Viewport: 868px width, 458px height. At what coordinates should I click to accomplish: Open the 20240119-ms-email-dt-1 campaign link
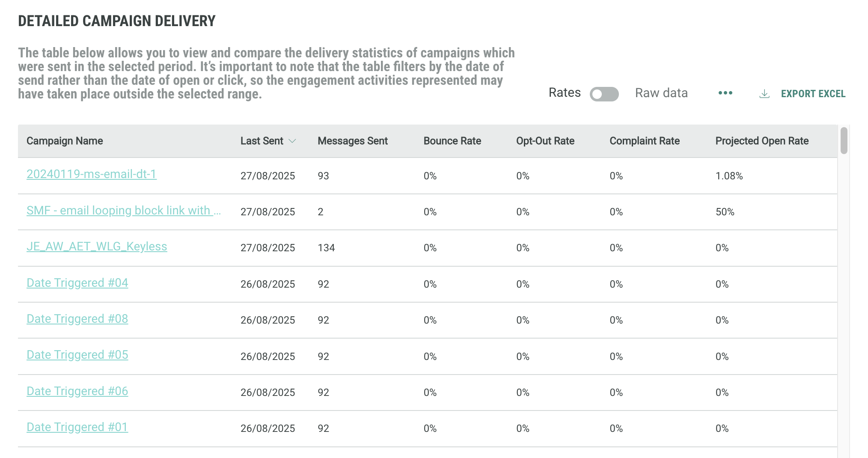tap(92, 174)
